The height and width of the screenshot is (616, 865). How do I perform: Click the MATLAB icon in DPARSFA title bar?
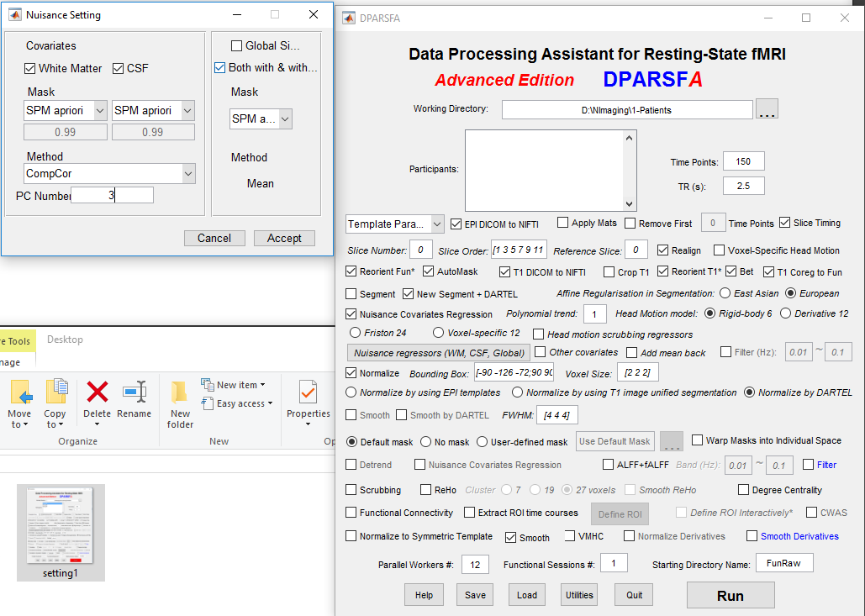point(349,18)
